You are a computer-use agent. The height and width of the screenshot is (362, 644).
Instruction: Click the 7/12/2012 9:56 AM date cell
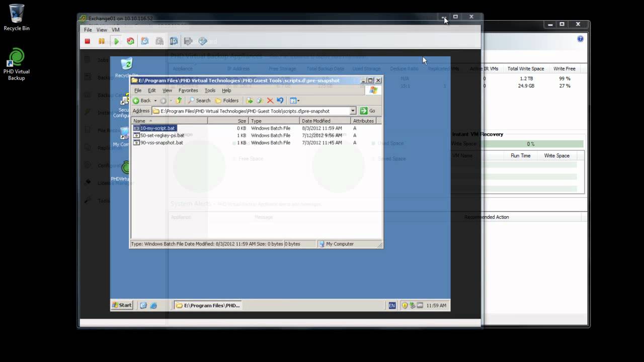pos(322,135)
